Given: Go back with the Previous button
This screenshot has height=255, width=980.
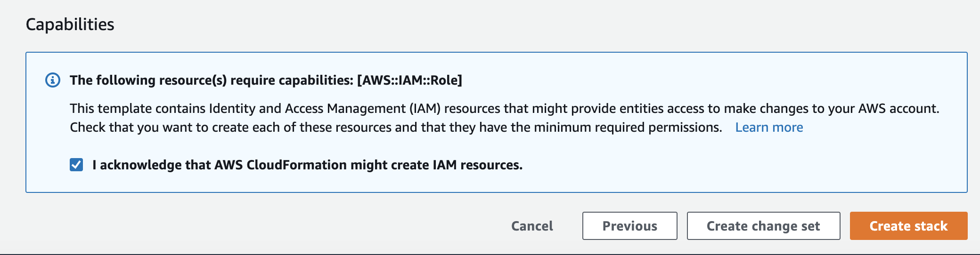Looking at the screenshot, I should click(x=629, y=226).
